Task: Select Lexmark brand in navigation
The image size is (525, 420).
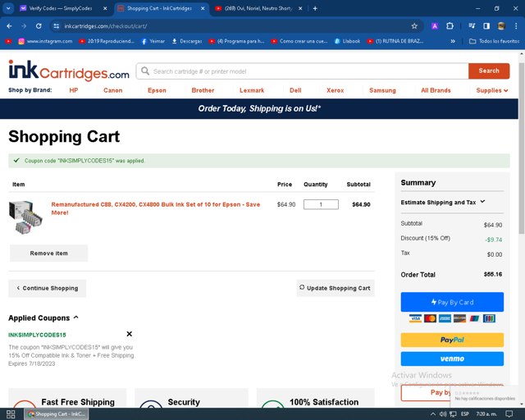Action: [x=252, y=90]
